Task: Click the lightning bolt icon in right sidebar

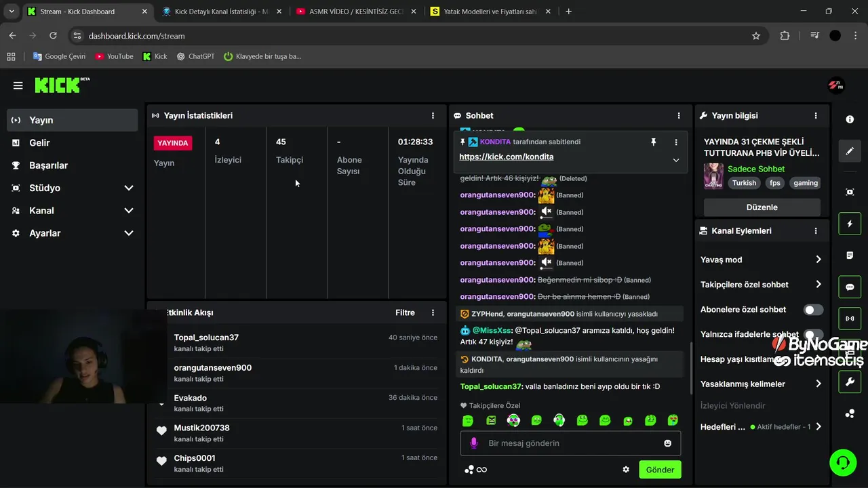Action: (x=850, y=224)
